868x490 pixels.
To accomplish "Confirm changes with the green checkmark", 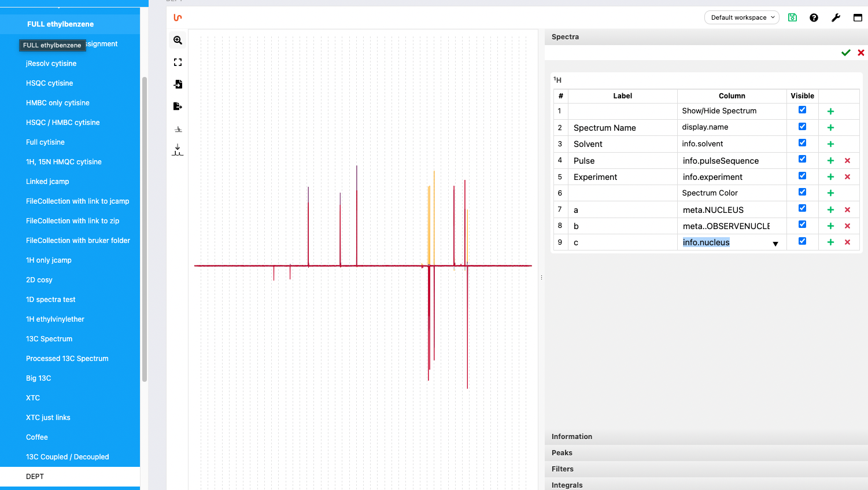I will click(845, 53).
